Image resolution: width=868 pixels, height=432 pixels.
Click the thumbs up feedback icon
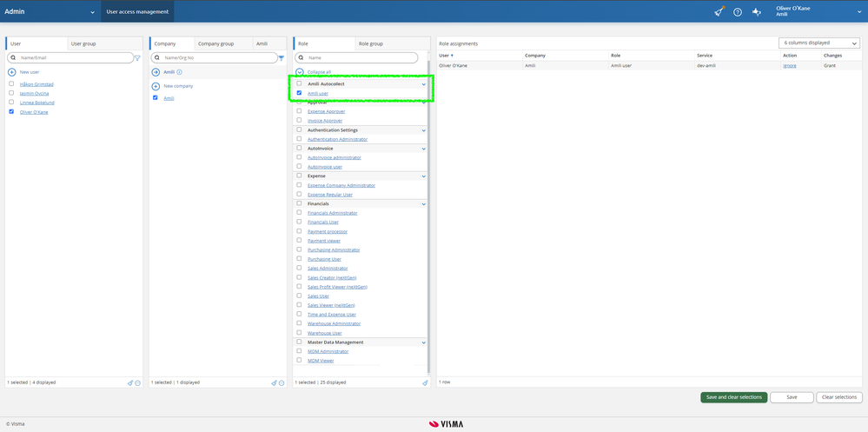click(757, 12)
